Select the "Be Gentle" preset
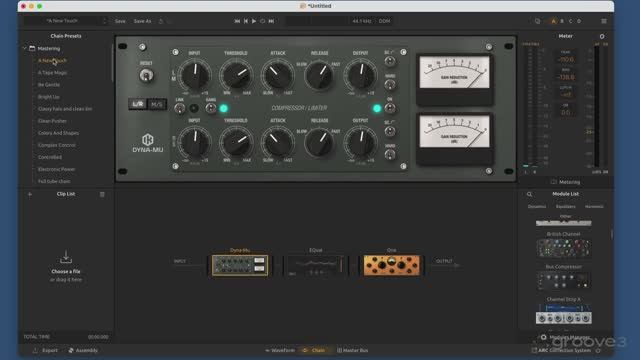 49,84
